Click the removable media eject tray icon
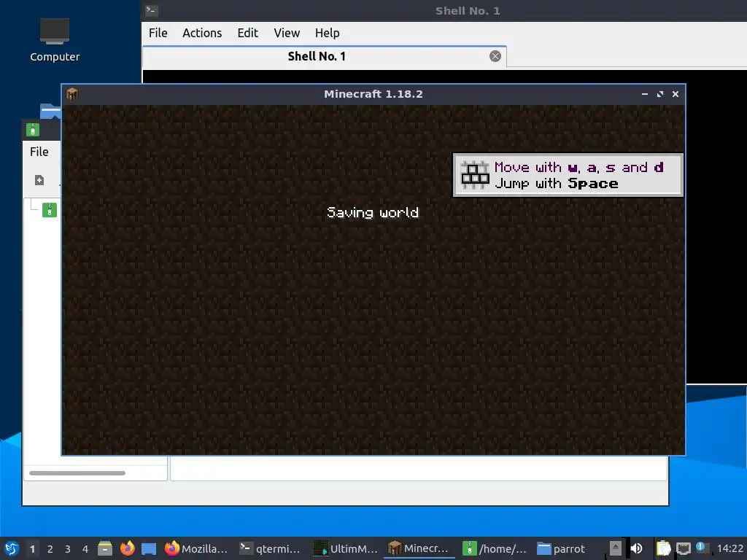 tap(616, 548)
